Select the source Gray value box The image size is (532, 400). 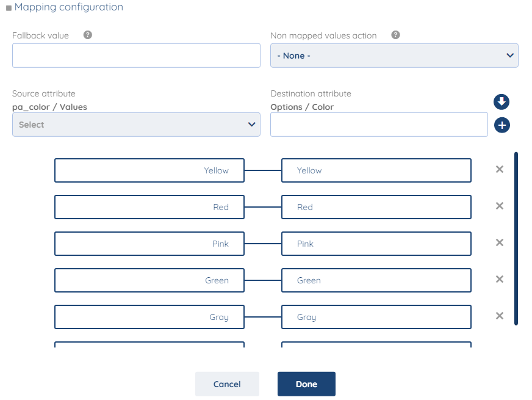click(x=149, y=317)
